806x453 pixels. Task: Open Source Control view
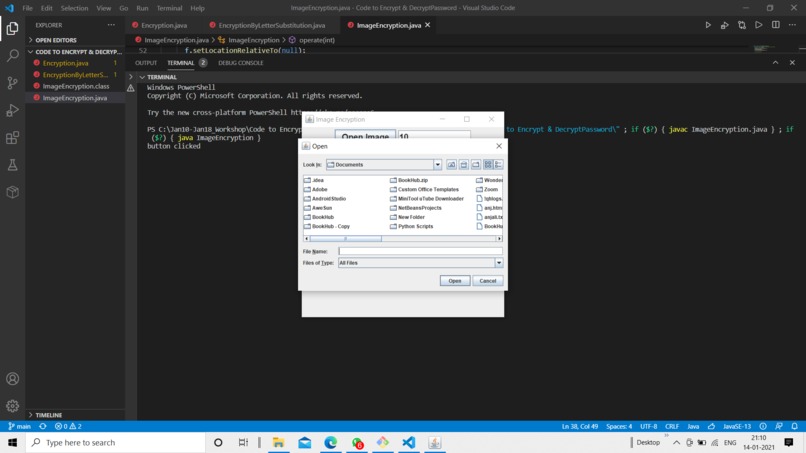[x=12, y=83]
